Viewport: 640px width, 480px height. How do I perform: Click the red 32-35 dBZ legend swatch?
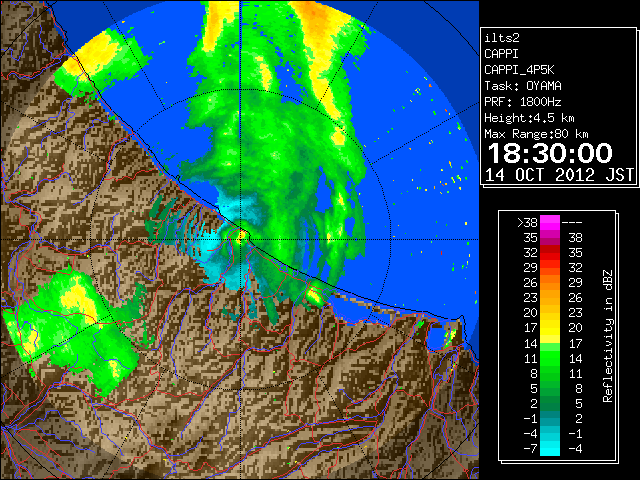pos(550,253)
